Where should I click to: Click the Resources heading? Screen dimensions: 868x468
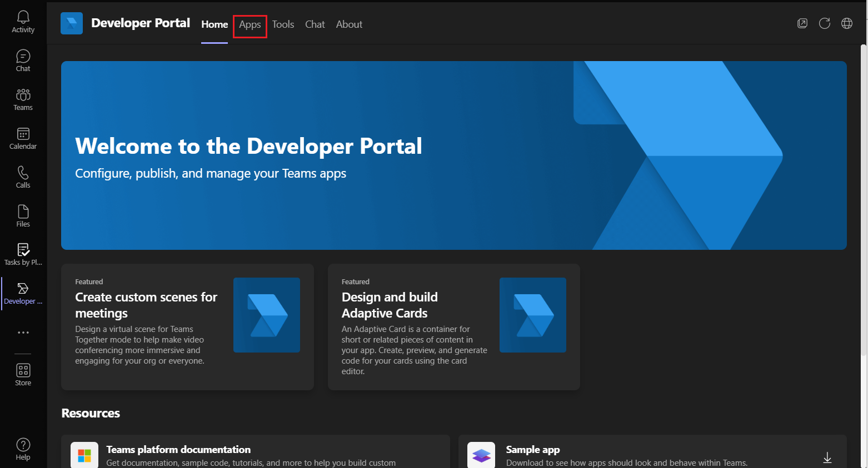[91, 413]
